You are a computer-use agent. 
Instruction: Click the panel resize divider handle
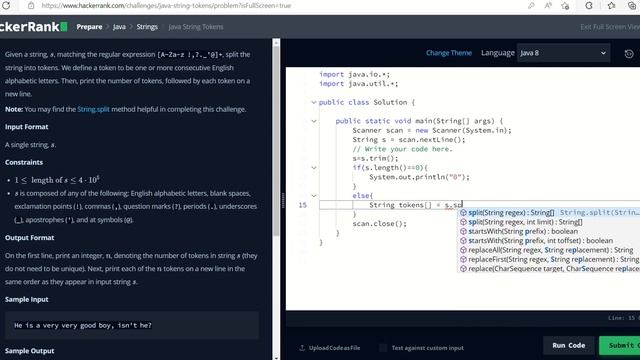[283, 200]
